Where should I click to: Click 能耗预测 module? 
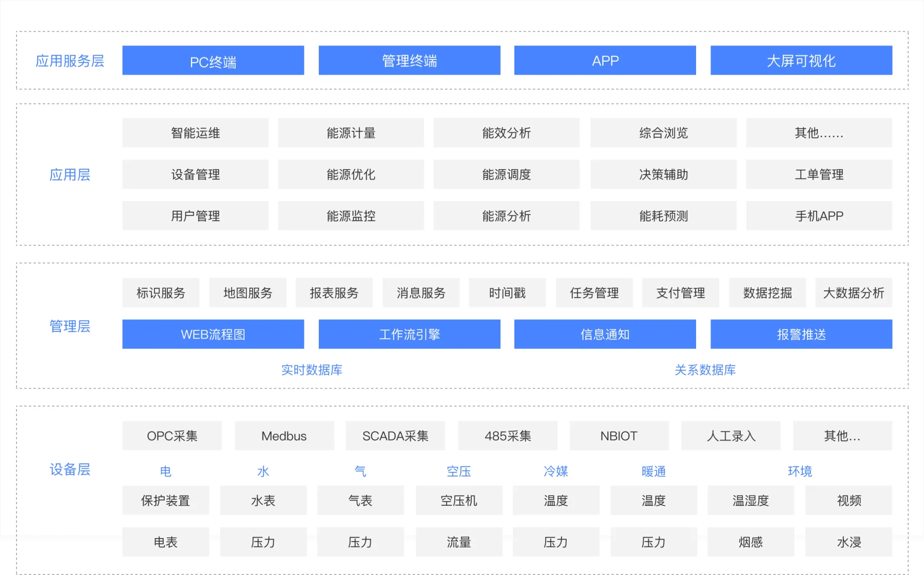pyautogui.click(x=664, y=216)
